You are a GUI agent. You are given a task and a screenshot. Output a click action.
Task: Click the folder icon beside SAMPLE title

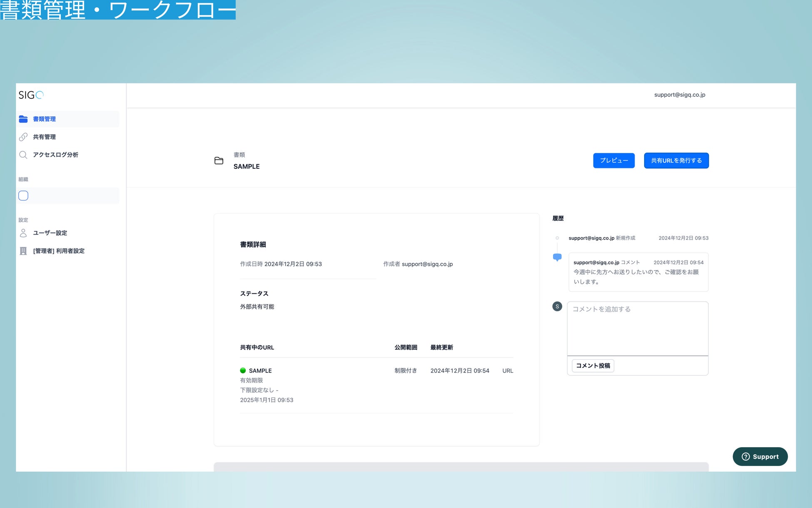coord(219,161)
